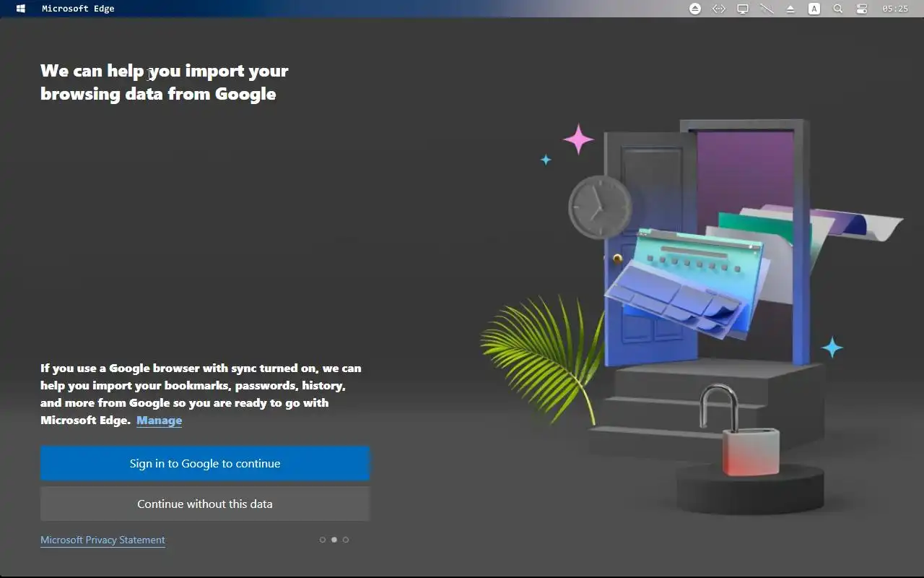
Task: Click the 05:25 clock
Action: click(x=895, y=9)
